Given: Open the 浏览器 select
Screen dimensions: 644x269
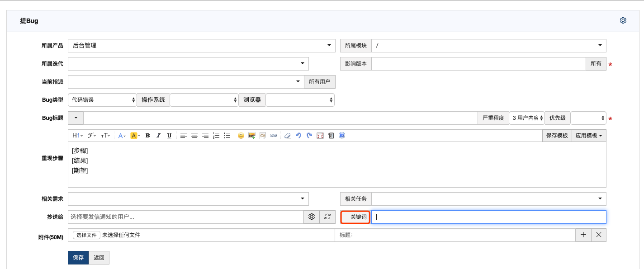Looking at the screenshot, I should coord(300,100).
